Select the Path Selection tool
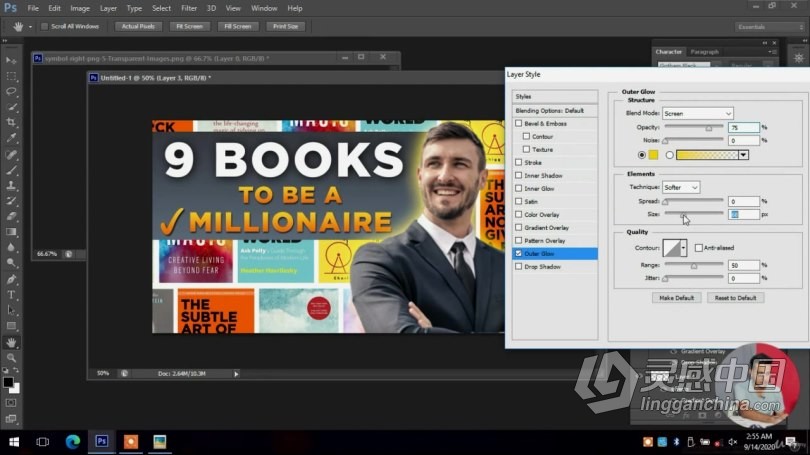Screen dimensions: 810x455 click(x=11, y=310)
